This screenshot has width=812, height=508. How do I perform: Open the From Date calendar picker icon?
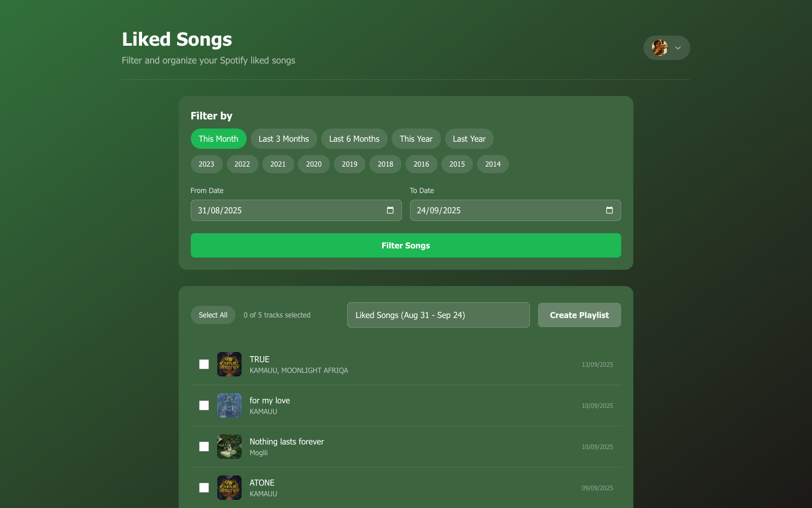390,210
